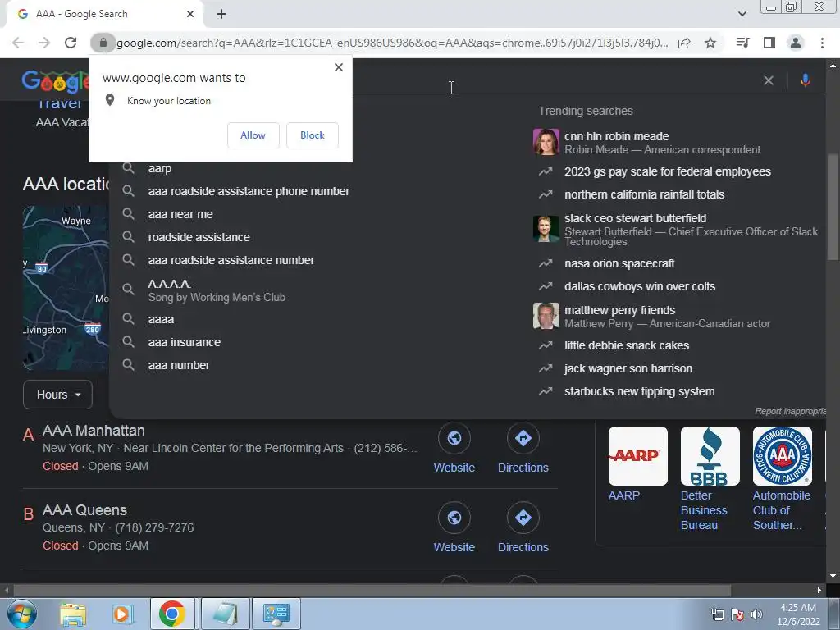Screen dimensions: 840x630
Task: Open the tab search dropdown chevron
Action: coord(742,14)
